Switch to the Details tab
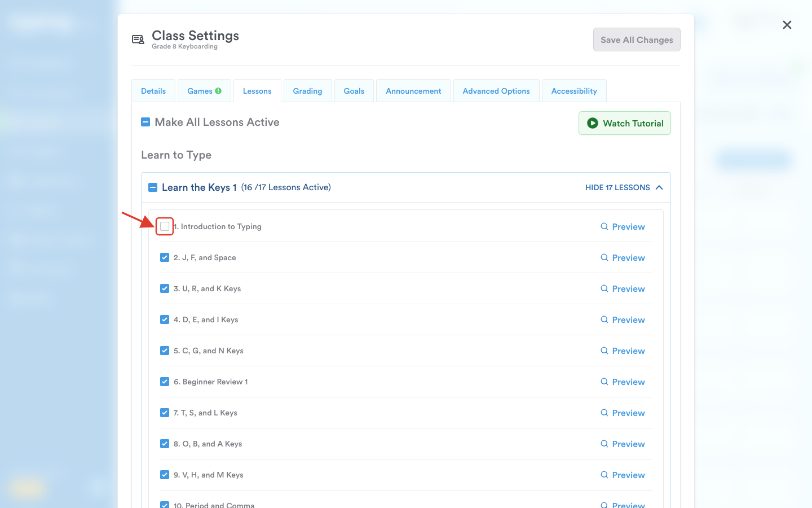 coord(153,91)
